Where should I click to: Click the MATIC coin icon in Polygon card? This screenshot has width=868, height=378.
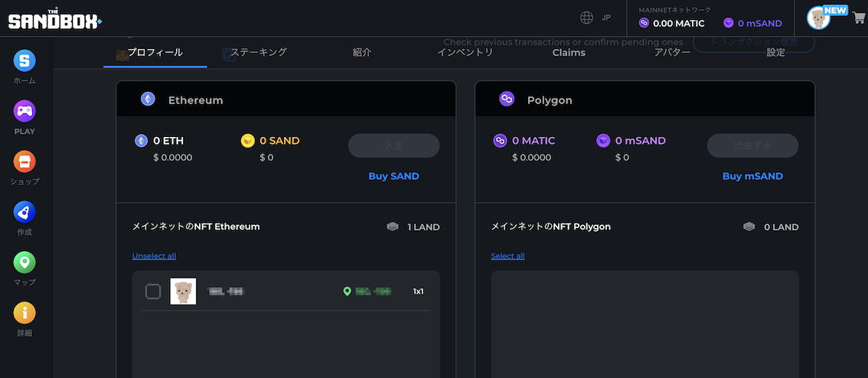pyautogui.click(x=500, y=141)
